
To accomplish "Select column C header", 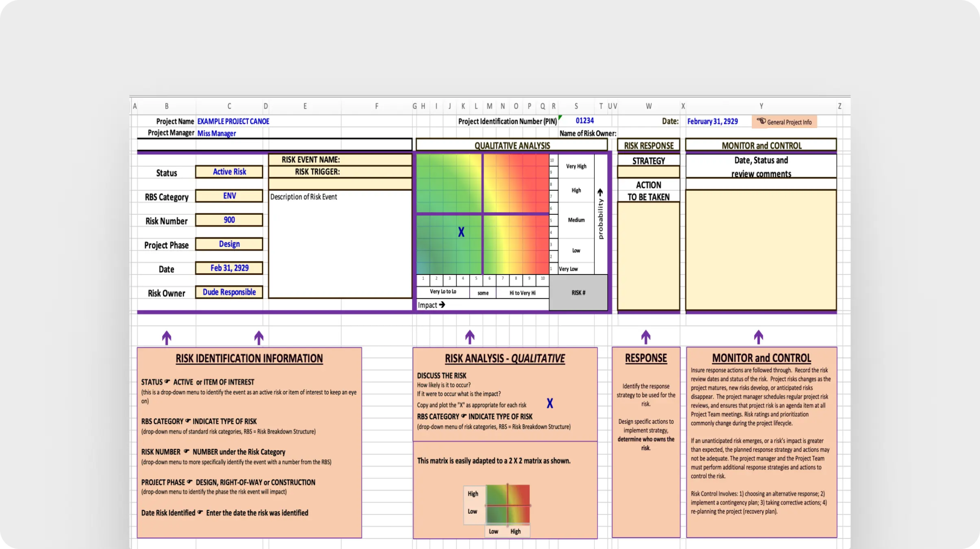I will click(x=229, y=106).
